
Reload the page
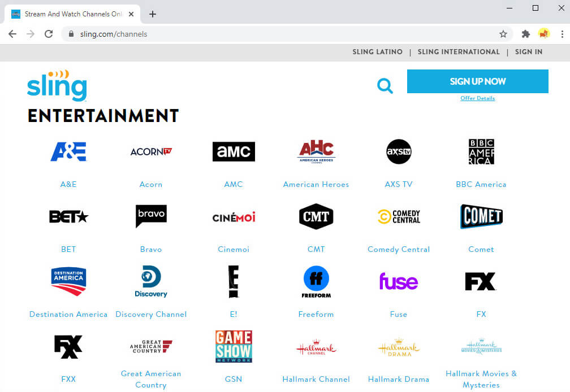pos(49,34)
